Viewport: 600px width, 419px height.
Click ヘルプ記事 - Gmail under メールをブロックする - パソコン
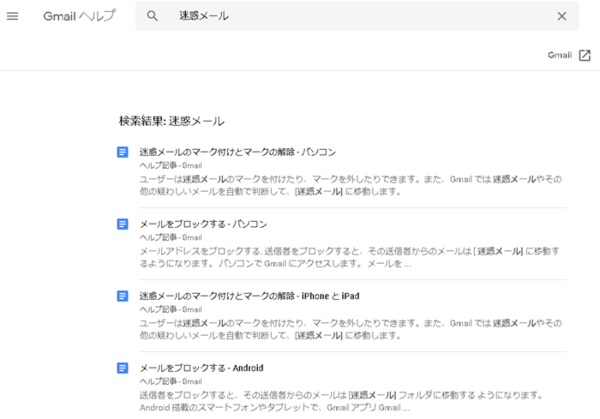(171, 237)
